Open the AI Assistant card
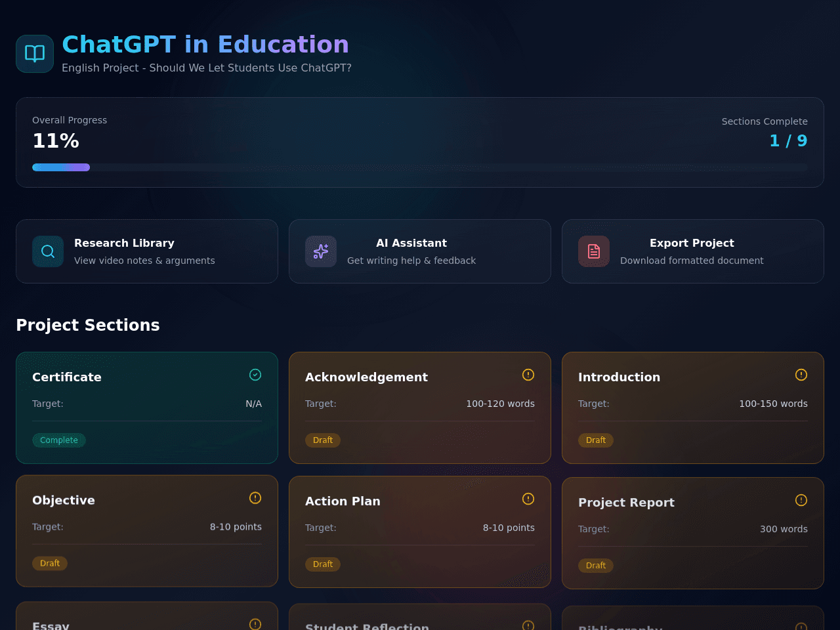 click(x=420, y=251)
